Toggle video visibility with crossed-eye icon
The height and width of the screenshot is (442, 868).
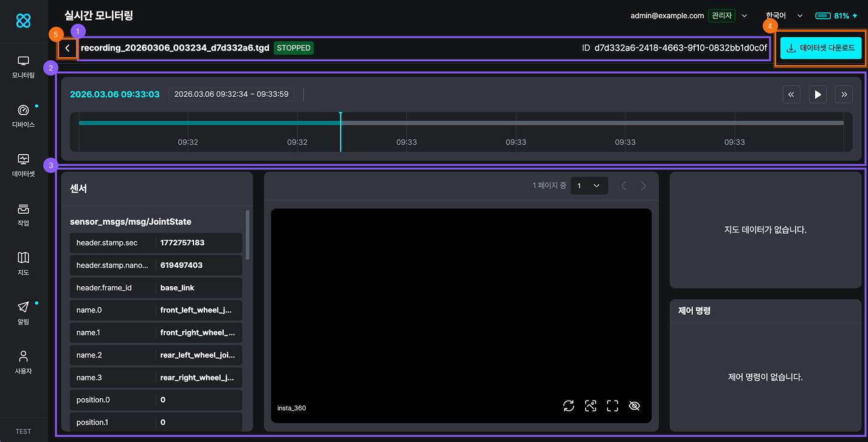coord(634,406)
